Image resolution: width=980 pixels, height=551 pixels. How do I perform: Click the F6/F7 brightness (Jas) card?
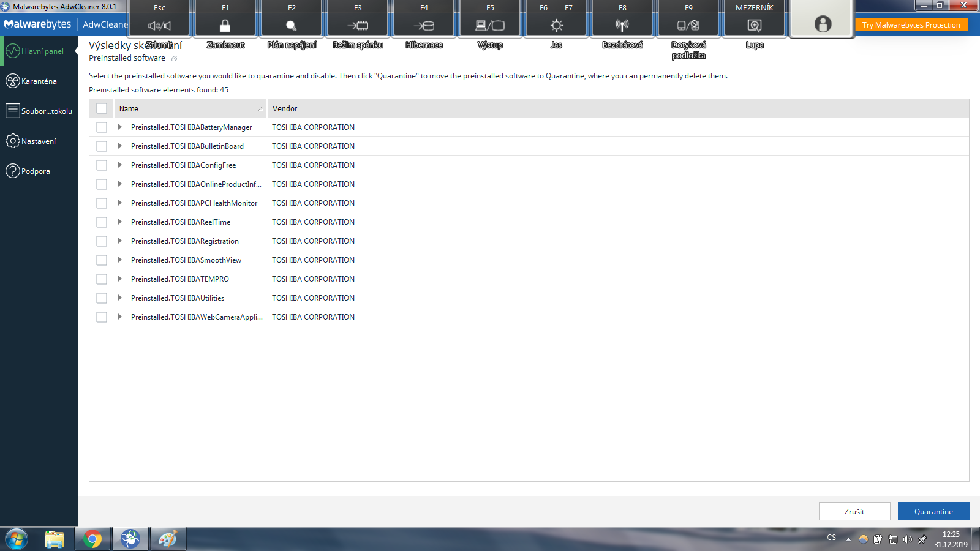pos(556,18)
